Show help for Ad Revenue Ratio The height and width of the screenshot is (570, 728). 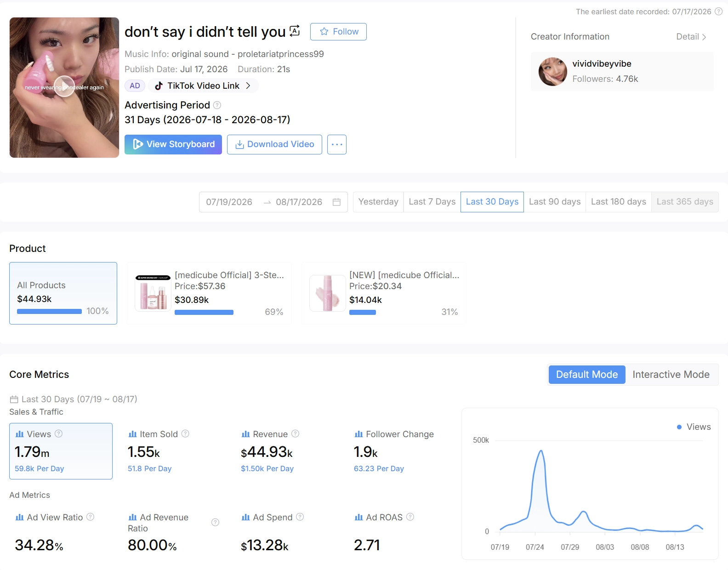click(x=215, y=522)
